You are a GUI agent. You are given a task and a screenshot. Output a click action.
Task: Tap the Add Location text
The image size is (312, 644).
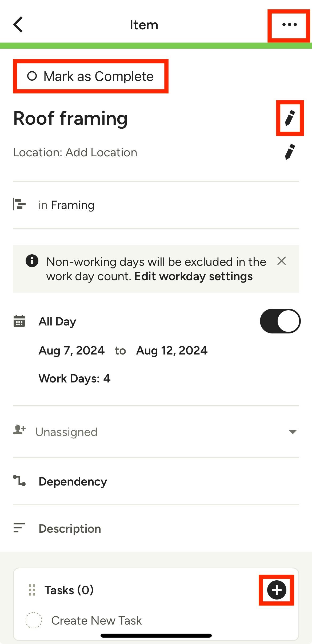[101, 152]
